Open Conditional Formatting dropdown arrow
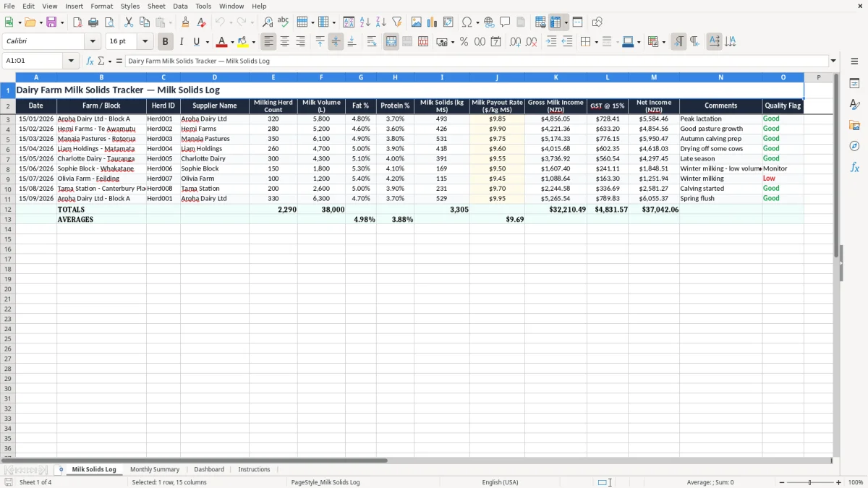Image resolution: width=868 pixels, height=488 pixels. coord(663,42)
